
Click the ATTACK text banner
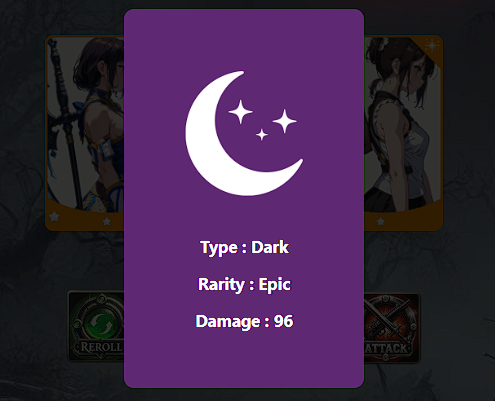[387, 349]
